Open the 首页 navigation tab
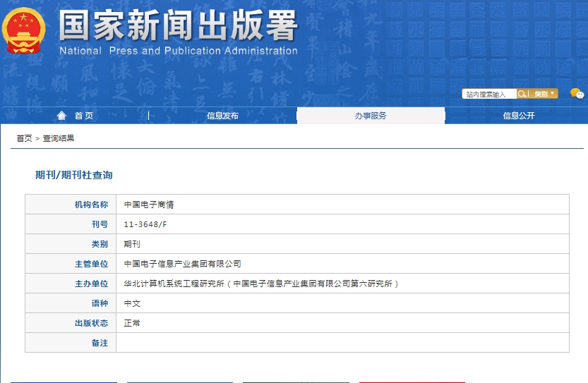This screenshot has height=383, width=588. (x=83, y=116)
